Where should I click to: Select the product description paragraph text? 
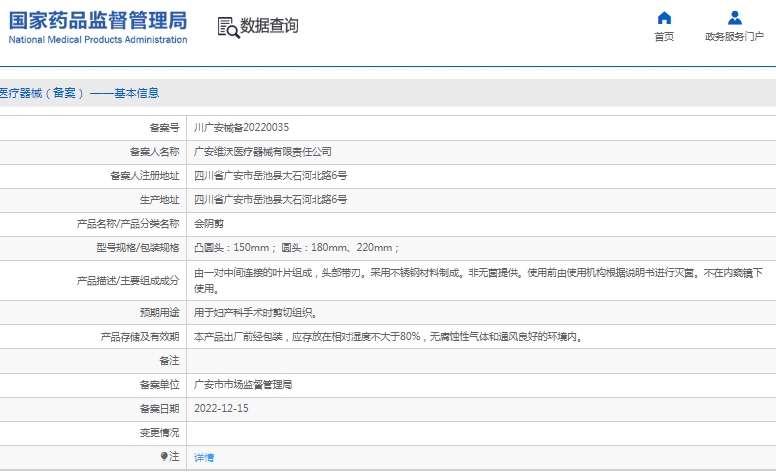478,281
